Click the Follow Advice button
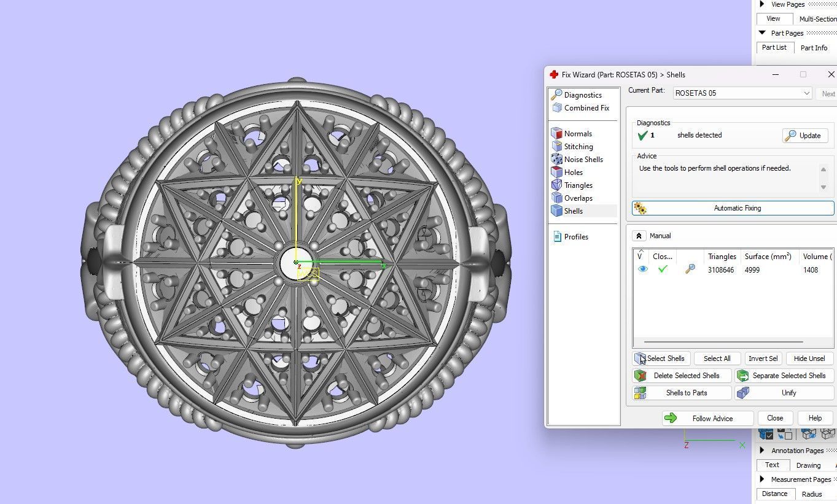 coord(707,419)
